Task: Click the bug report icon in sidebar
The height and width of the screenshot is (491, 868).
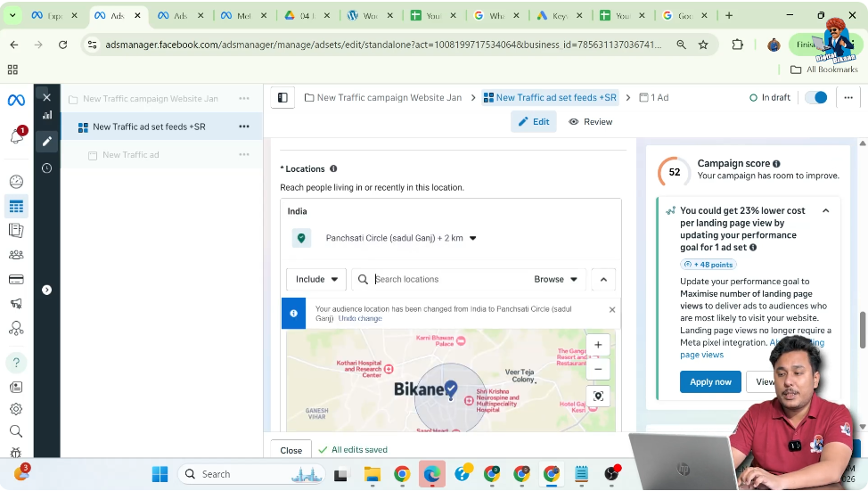Action: pyautogui.click(x=16, y=453)
